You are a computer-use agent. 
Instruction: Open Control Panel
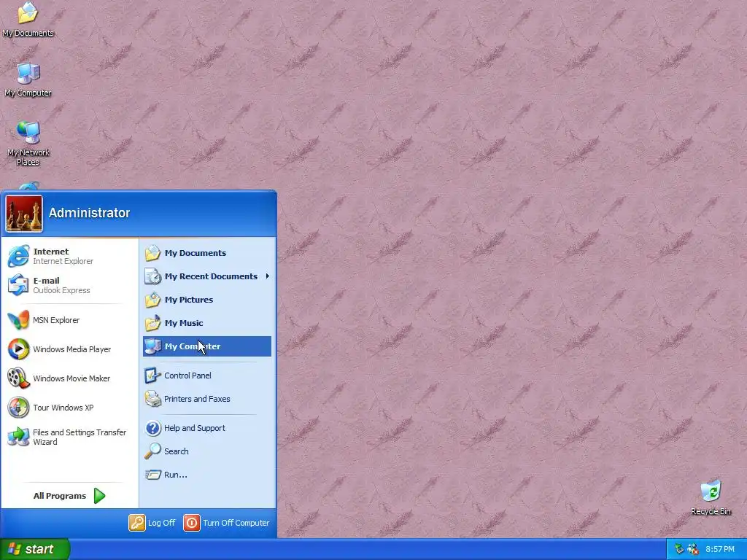[x=207, y=376]
